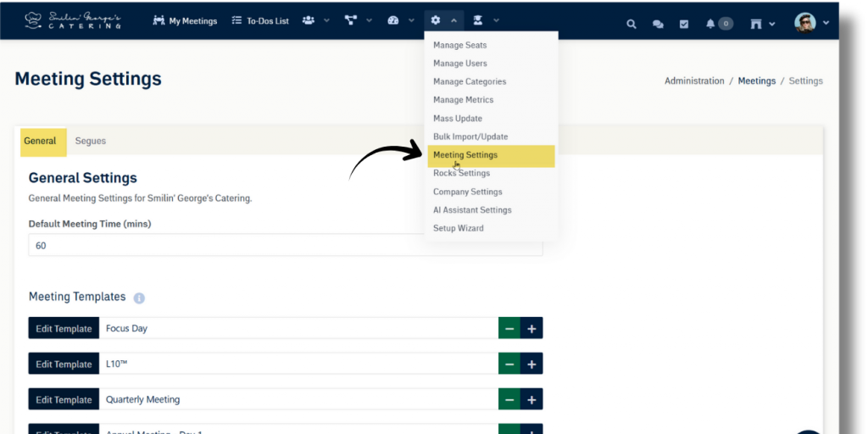
Task: Open the dashboard gauge icon menu
Action: tap(400, 20)
